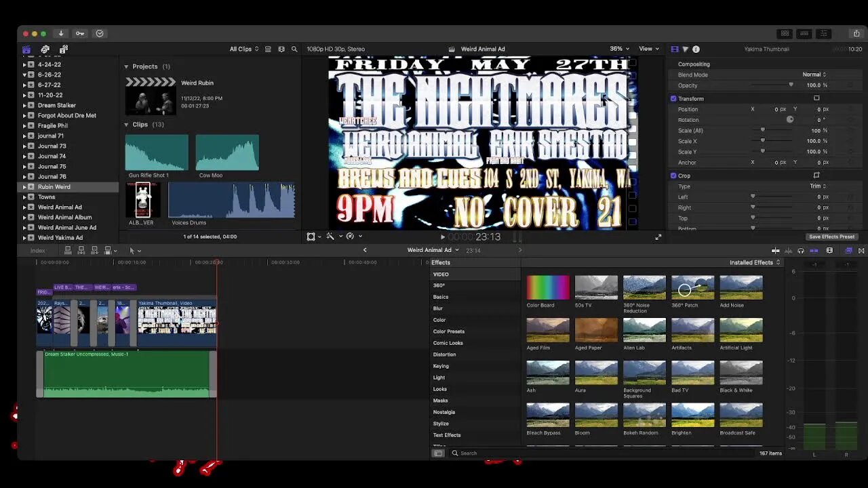Click the Share export icon
Screen dimensions: 868x488
(x=856, y=33)
